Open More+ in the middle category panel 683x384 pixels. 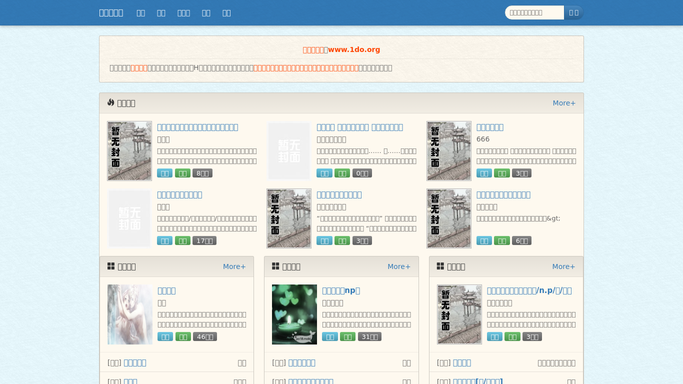(x=399, y=266)
